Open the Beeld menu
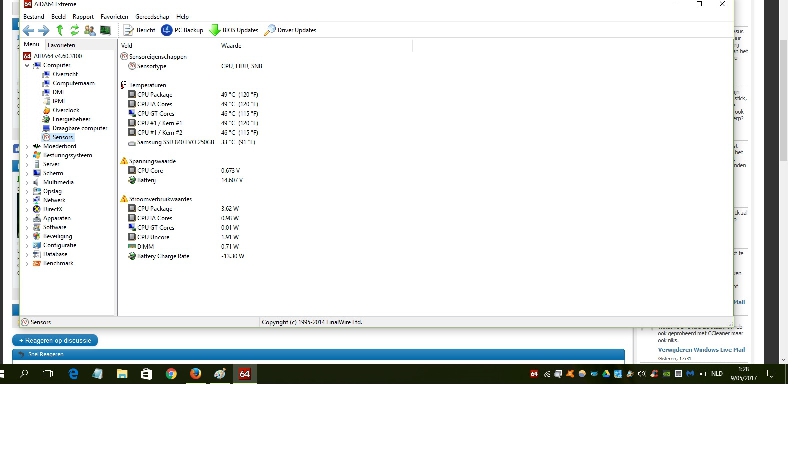 coord(58,17)
